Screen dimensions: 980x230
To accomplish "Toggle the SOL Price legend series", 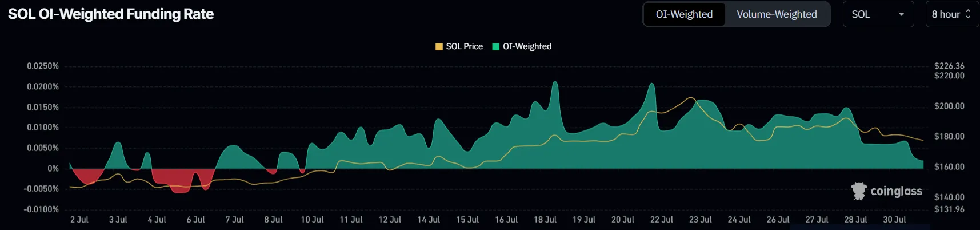I will 459,46.
